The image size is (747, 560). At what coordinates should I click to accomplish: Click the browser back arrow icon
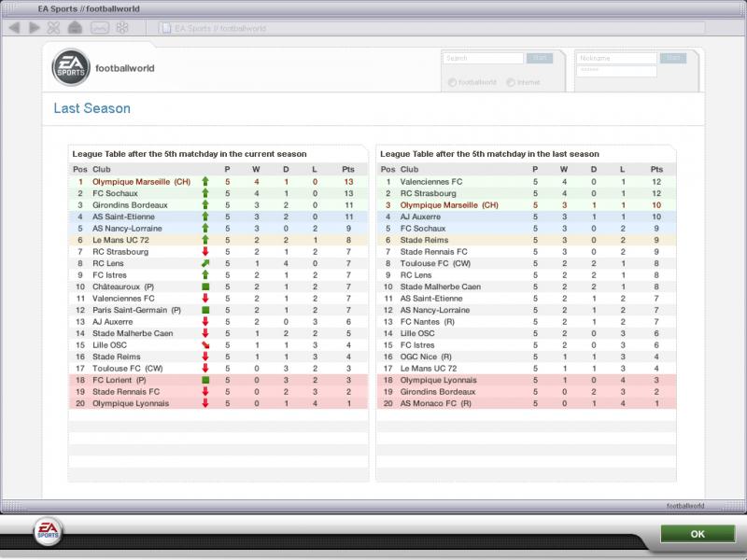tap(15, 28)
